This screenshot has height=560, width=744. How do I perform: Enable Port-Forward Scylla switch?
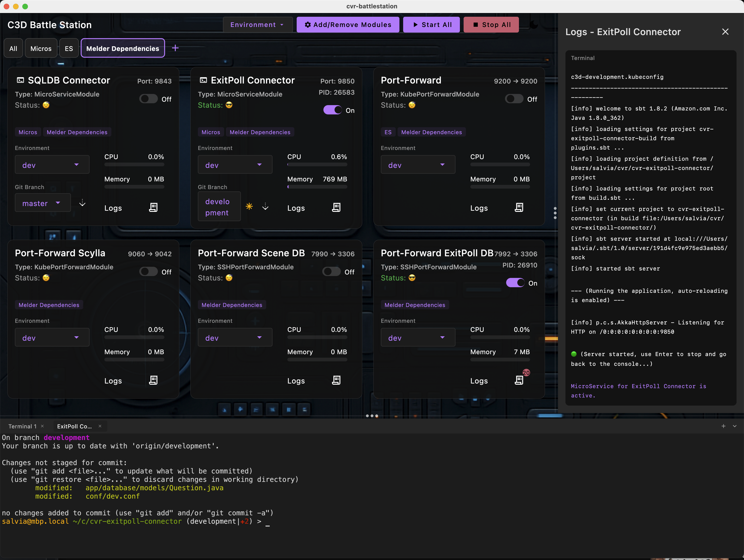pyautogui.click(x=148, y=272)
